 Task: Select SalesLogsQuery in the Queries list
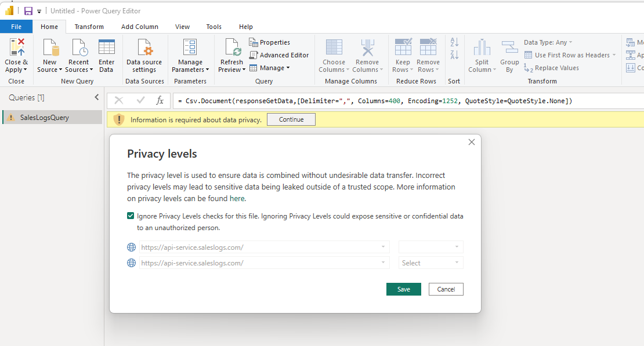pos(45,118)
